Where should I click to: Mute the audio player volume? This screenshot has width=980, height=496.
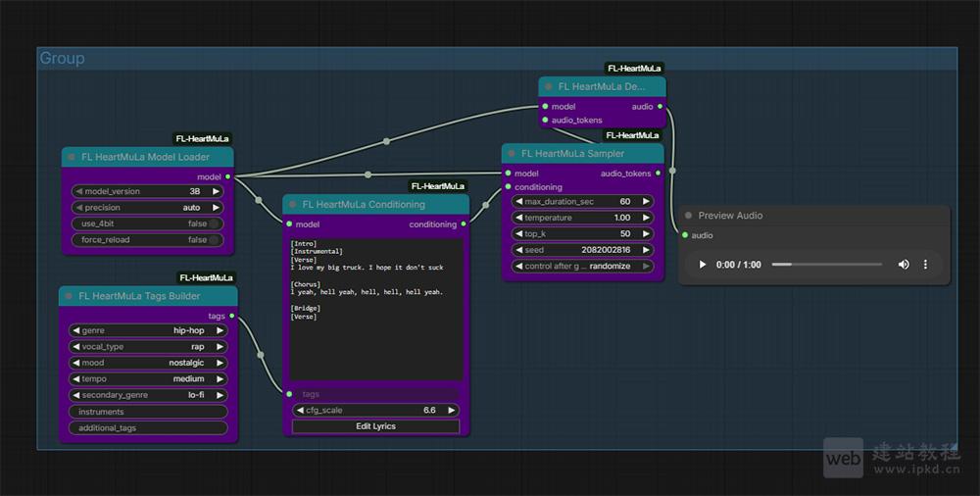[904, 265]
